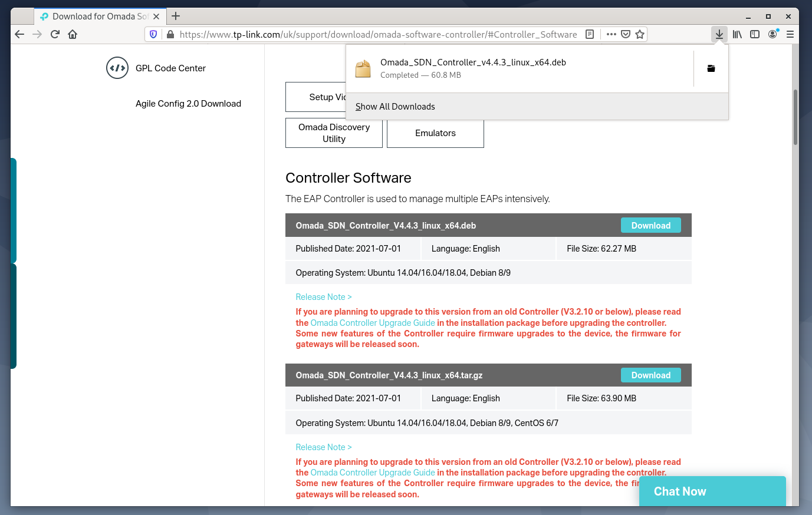This screenshot has width=812, height=515.
Task: Open GPL Code Center link
Action: 170,68
